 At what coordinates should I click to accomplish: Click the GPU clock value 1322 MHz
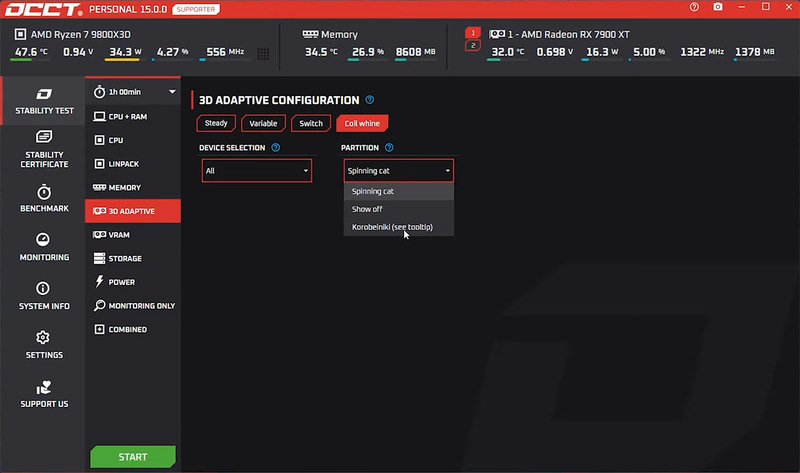[702, 52]
